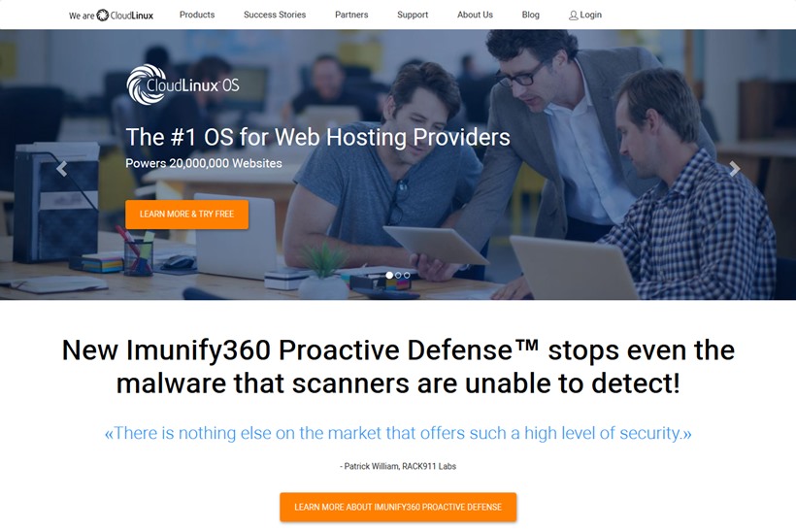796x532 pixels.
Task: Click the Learn More & Try Free button
Action: pyautogui.click(x=186, y=215)
